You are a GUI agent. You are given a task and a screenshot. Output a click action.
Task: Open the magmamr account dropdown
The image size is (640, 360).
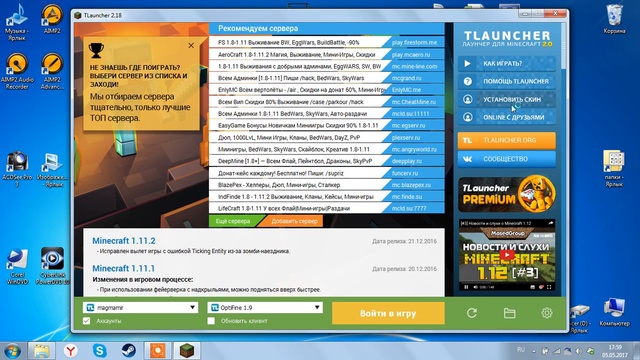pyautogui.click(x=140, y=307)
